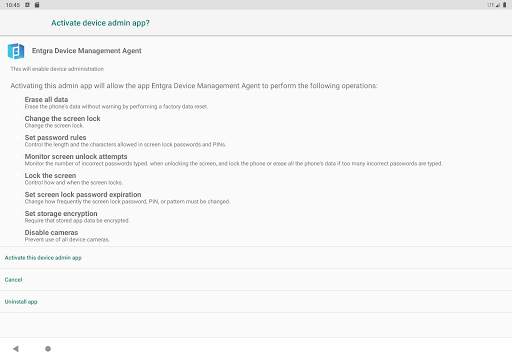The height and width of the screenshot is (360, 512).
Task: Select 'Set screen lock password expiration' heading
Action: click(83, 194)
